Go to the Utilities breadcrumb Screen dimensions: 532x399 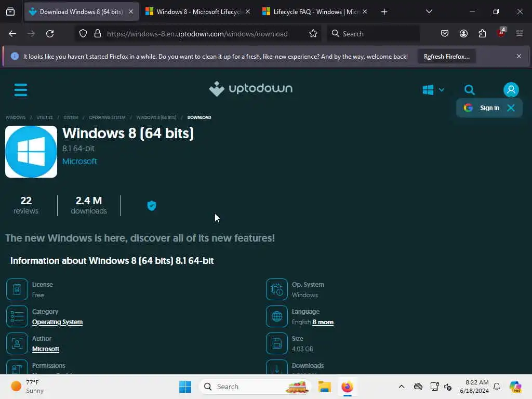pyautogui.click(x=45, y=117)
